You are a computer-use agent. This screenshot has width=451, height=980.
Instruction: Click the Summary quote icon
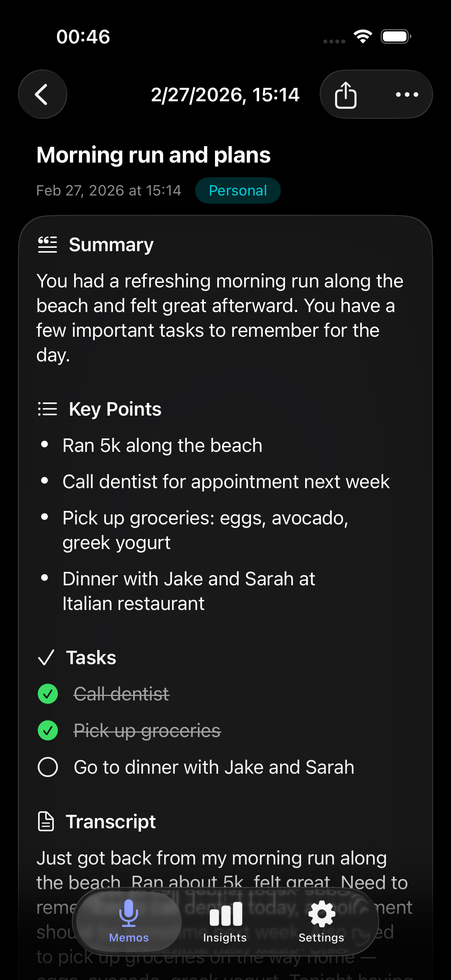click(47, 244)
